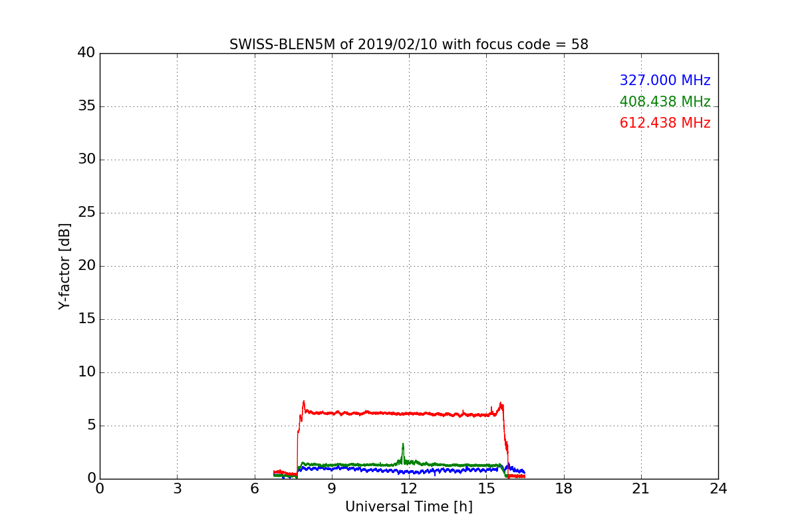Click the y-axis tick value 20

[86, 266]
